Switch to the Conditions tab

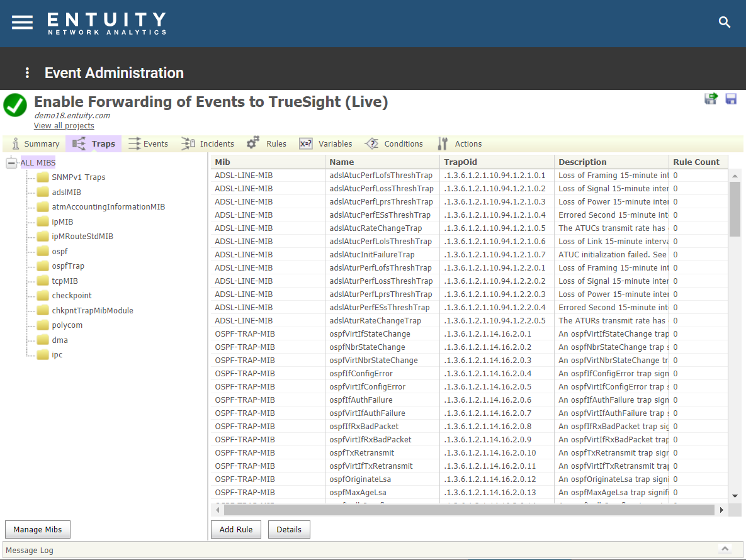click(394, 143)
